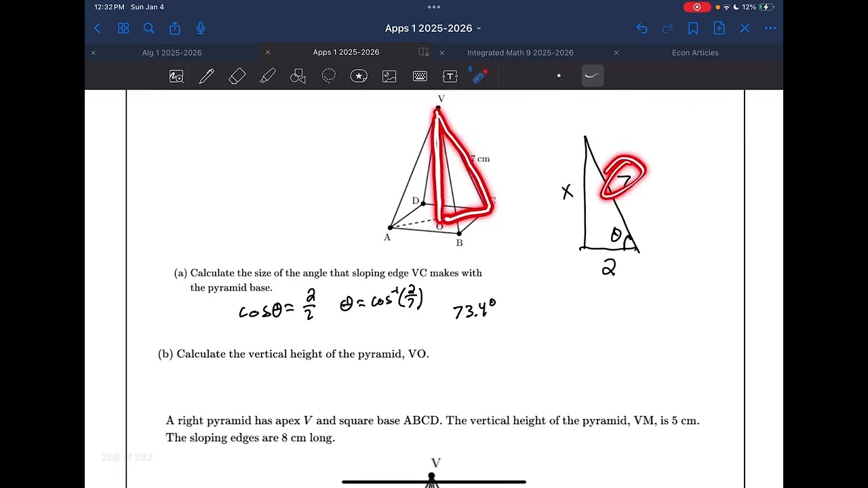Image resolution: width=868 pixels, height=488 pixels.
Task: Select the laser pointer tool
Action: (480, 75)
